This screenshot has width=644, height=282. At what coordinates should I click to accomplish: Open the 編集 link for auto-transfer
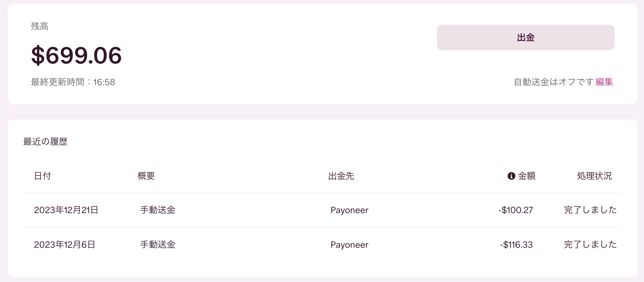point(604,82)
